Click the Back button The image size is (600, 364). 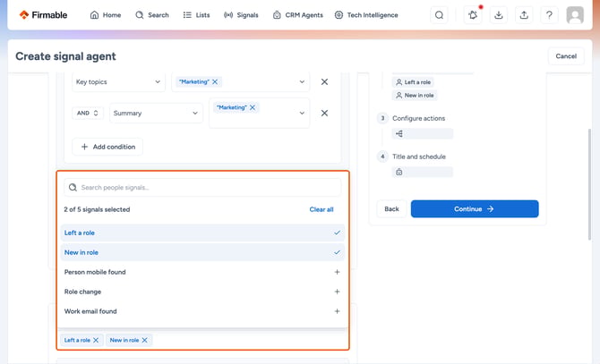click(x=391, y=209)
